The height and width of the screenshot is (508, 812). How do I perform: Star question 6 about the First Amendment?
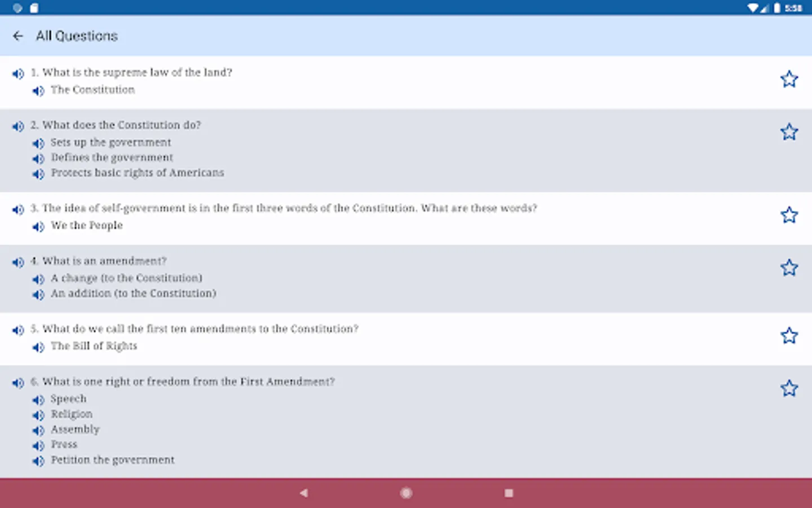tap(789, 388)
